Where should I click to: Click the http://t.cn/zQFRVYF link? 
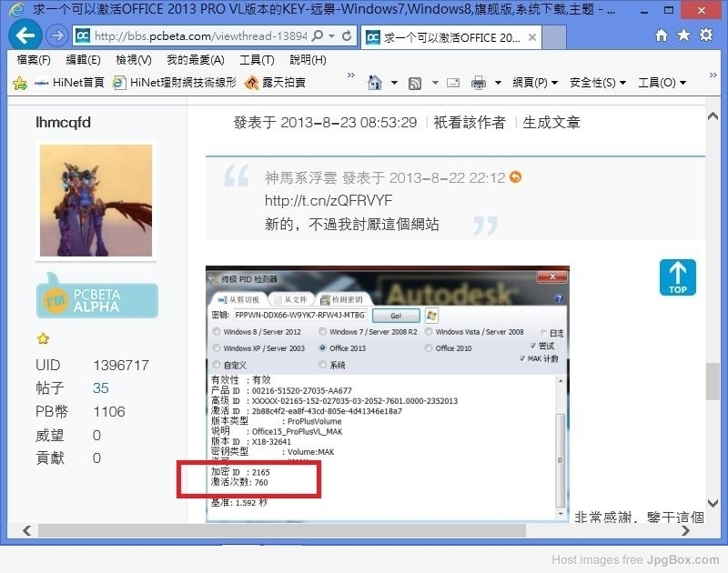(x=329, y=201)
